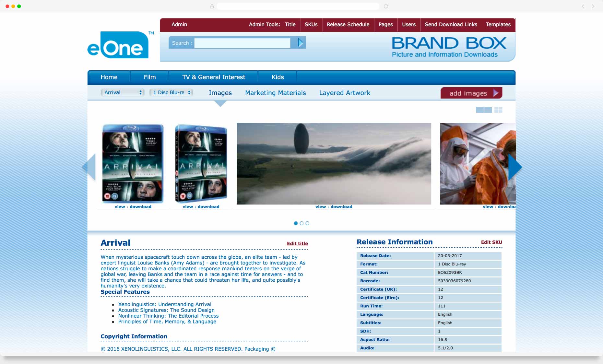Open Users admin link

pyautogui.click(x=409, y=25)
